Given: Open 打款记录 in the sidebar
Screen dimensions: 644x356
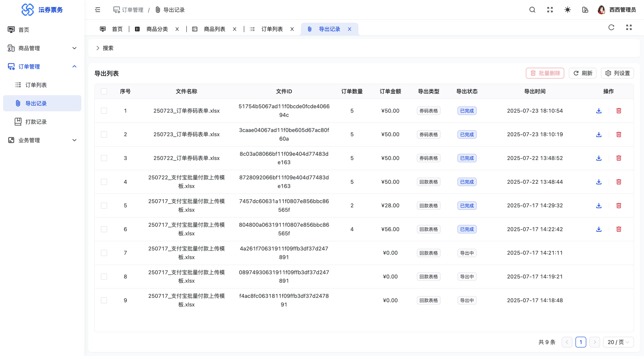Looking at the screenshot, I should pos(36,122).
